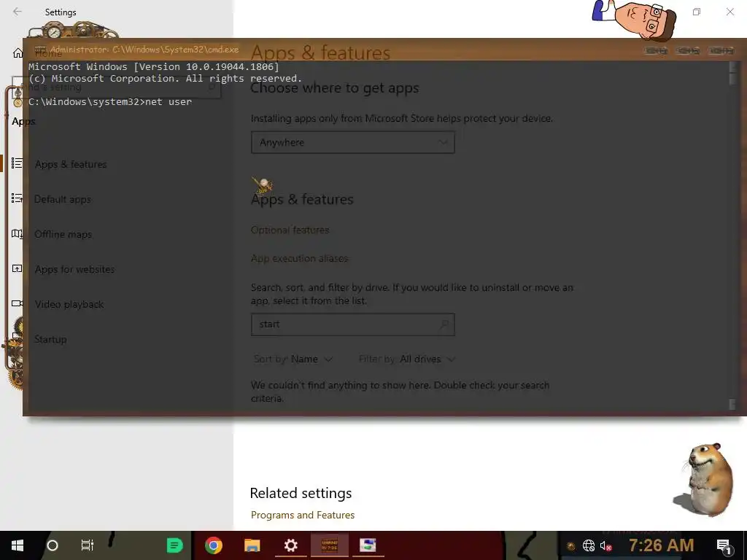This screenshot has height=560, width=747.
Task: Open the app right of Command Prompt on taskbar
Action: point(368,545)
